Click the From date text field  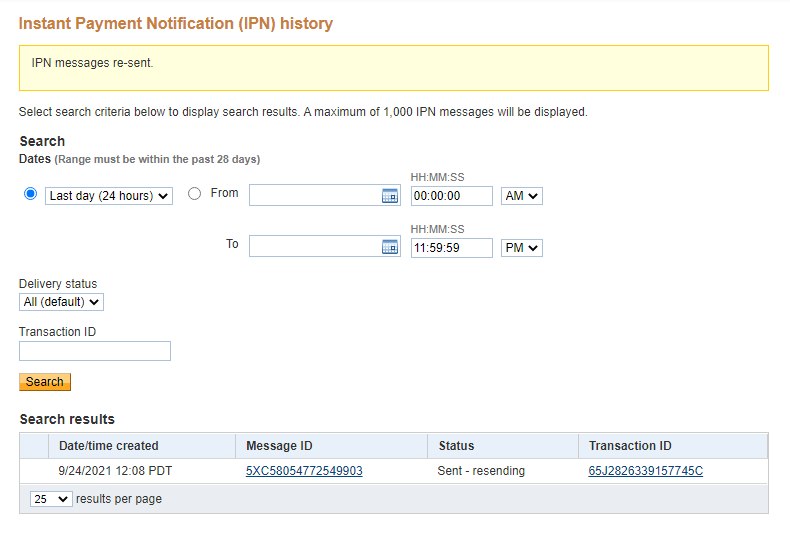tap(313, 196)
